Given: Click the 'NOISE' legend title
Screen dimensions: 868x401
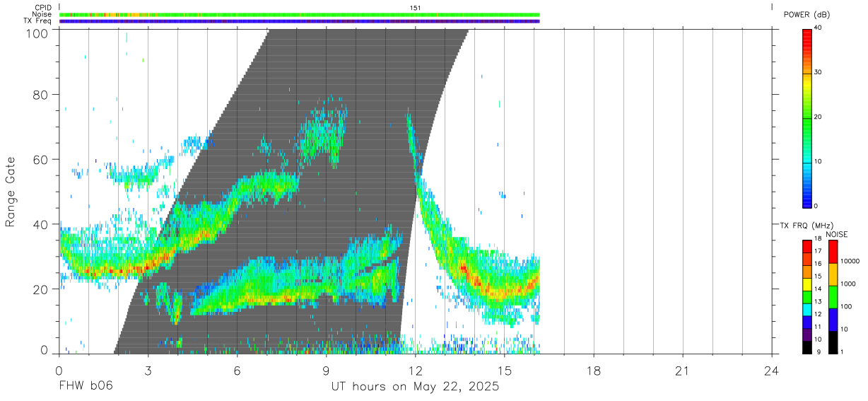Looking at the screenshot, I should pyautogui.click(x=836, y=234).
